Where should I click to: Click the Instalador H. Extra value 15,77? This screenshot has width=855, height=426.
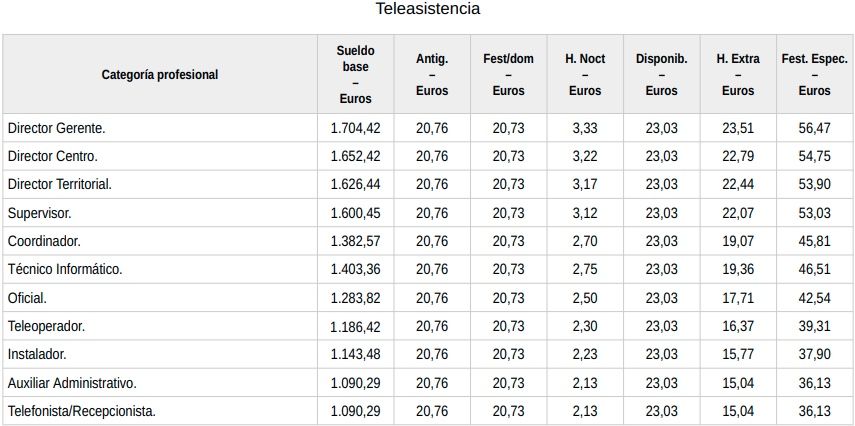[738, 355]
